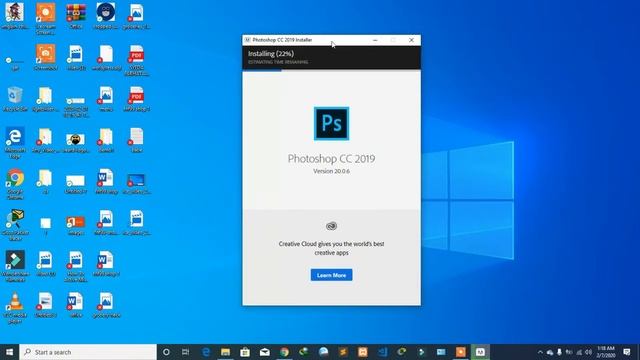Screen dimensions: 640x360
Task: Click the "Version 20.0.6" text
Action: [331, 171]
